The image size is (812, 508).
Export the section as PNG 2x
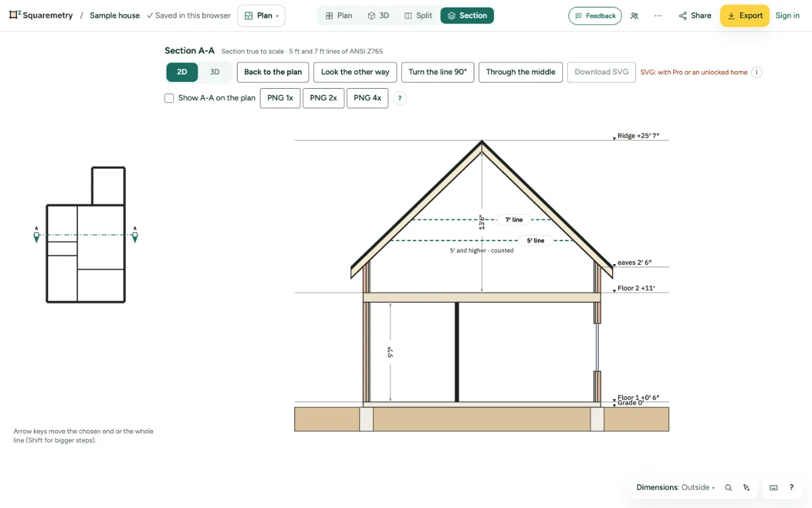pos(323,98)
